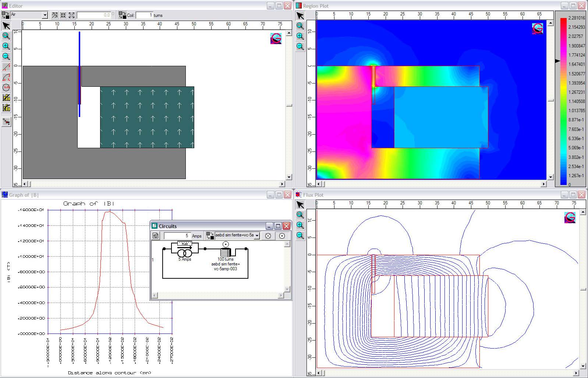Click Flux Plot scroll up arrow
Viewport: 588px width, 378px height.
coord(583,212)
